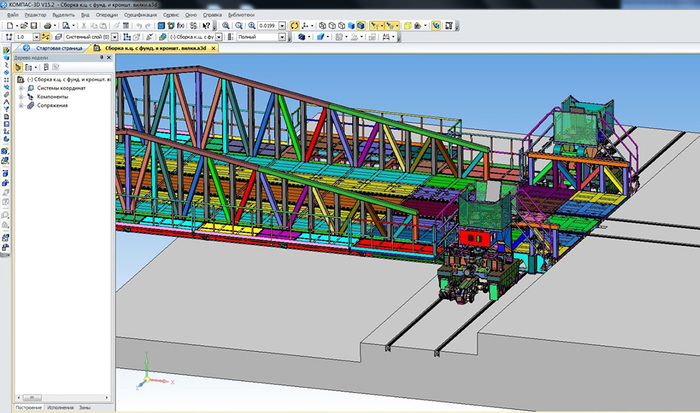The height and width of the screenshot is (413, 700).
Task: Open the Спецификация menu
Action: [x=141, y=15]
